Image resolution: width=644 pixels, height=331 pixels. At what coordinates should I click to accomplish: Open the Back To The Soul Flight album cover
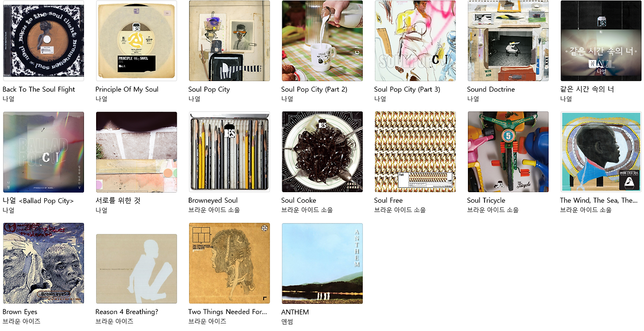click(x=43, y=41)
